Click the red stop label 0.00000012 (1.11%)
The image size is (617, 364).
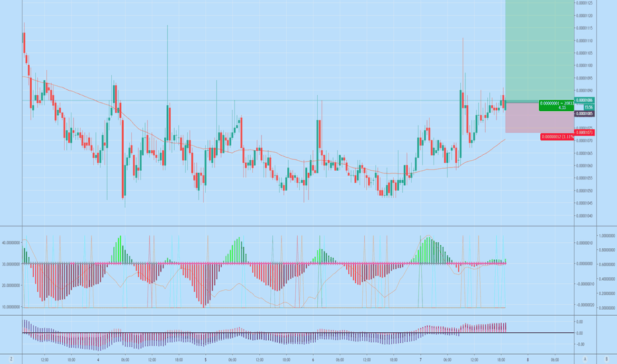[x=557, y=137]
